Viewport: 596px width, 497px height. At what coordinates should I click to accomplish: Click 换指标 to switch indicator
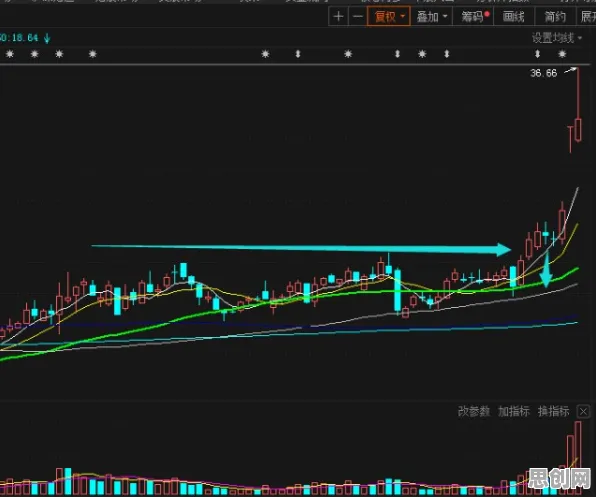point(553,411)
